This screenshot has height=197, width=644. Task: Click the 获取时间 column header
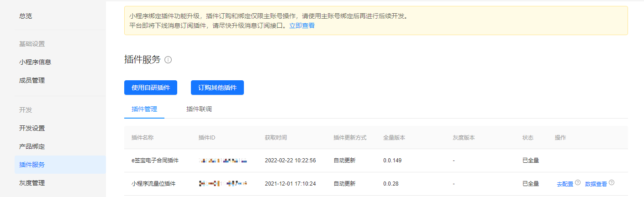pyautogui.click(x=276, y=137)
